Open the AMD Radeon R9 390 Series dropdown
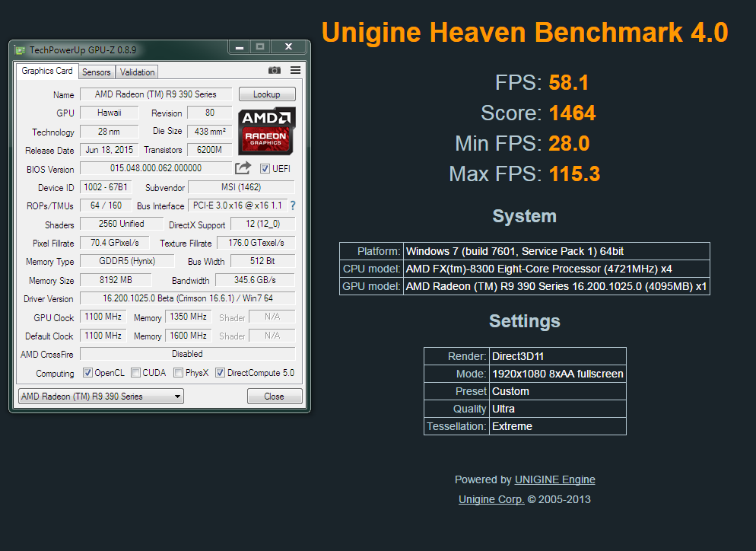Viewport: 756px width, 551px height. tap(101, 396)
